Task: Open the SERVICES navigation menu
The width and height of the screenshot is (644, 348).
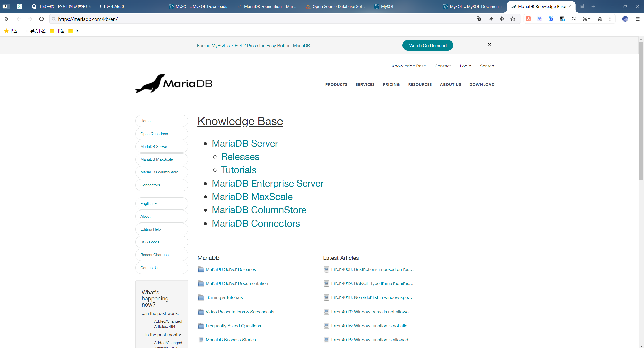Action: 365,85
